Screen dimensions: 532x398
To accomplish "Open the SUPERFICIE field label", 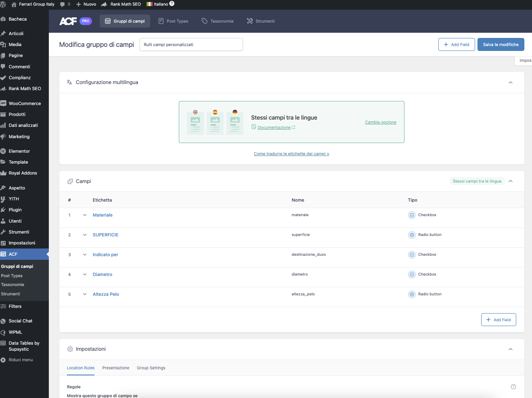I will [105, 235].
